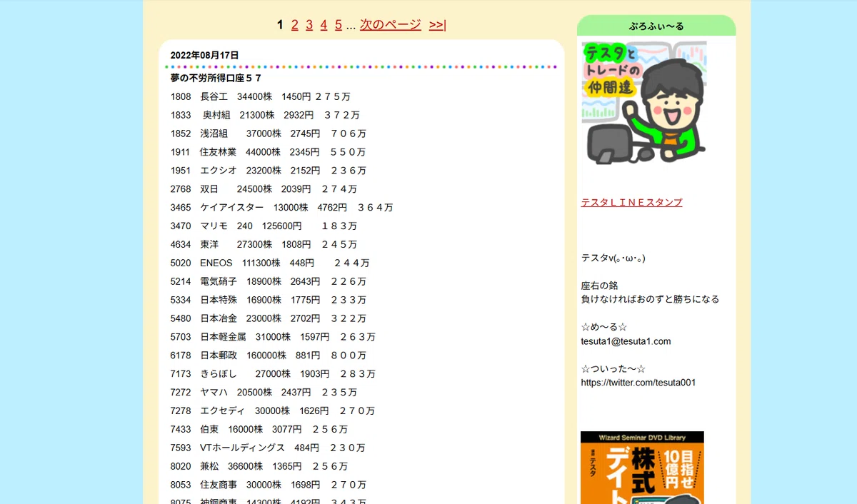The height and width of the screenshot is (504, 857).
Task: Click the ぷろふぃ〜る sidebar heading
Action: click(656, 26)
